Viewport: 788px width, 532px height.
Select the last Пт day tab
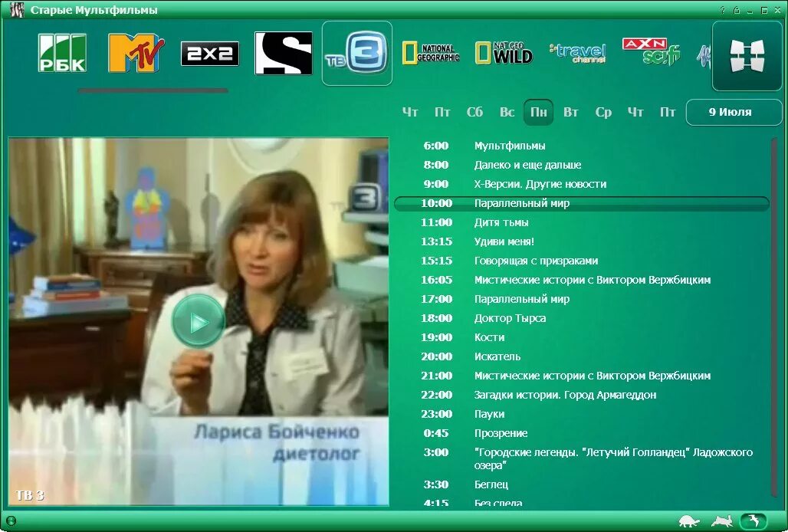pos(668,112)
